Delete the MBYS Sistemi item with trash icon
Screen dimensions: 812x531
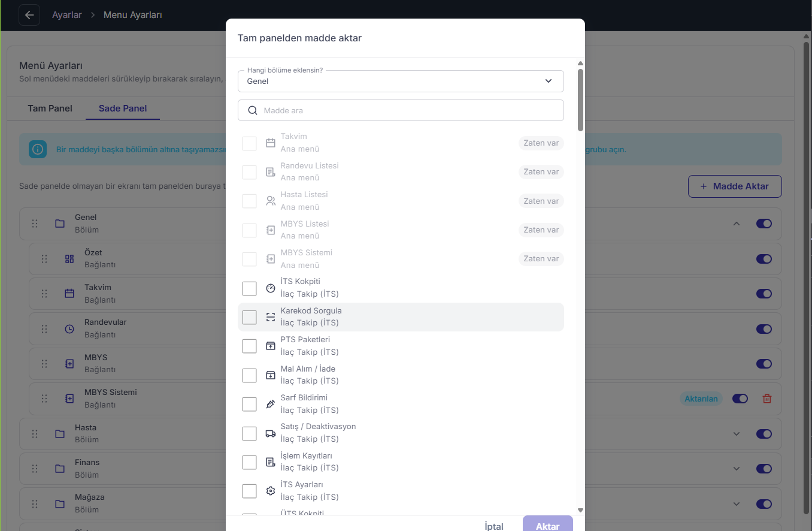767,399
